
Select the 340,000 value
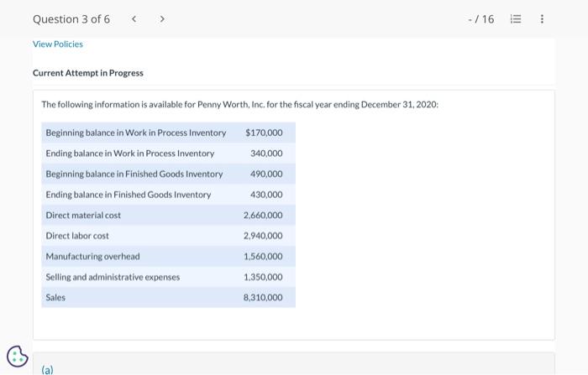pyautogui.click(x=266, y=154)
